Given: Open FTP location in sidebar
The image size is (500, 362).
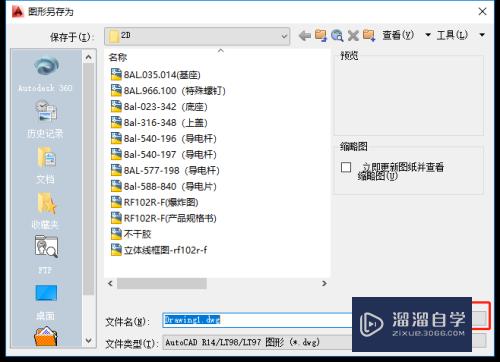Looking at the screenshot, I should pyautogui.click(x=45, y=255).
